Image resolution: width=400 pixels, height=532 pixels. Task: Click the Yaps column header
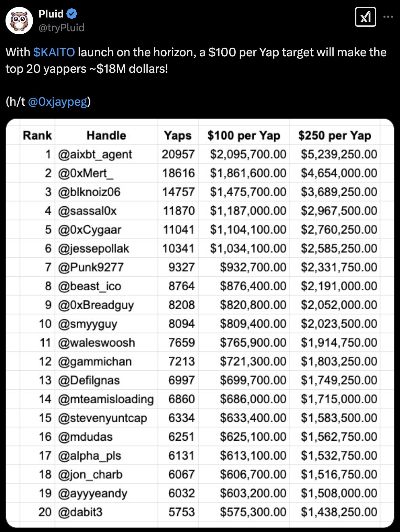[178, 135]
